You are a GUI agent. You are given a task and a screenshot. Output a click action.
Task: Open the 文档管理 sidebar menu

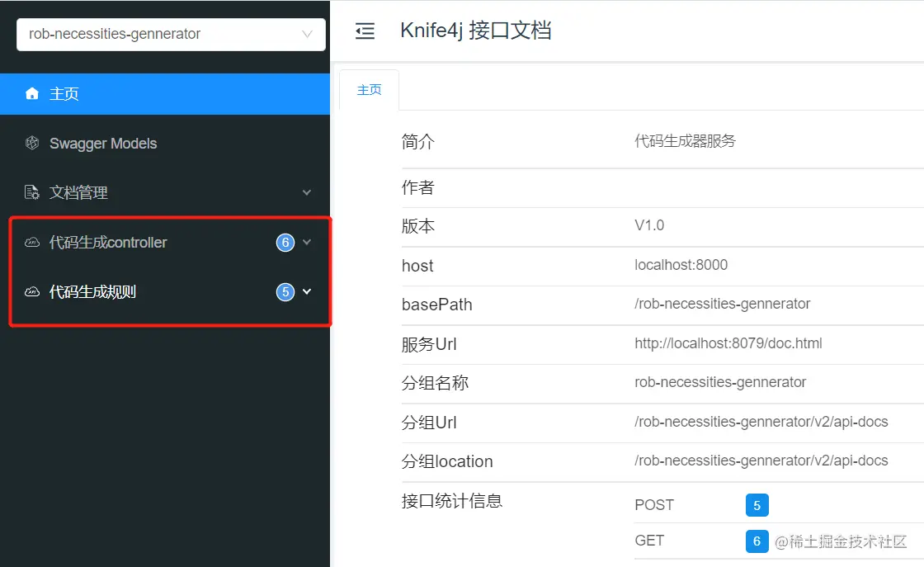[x=165, y=192]
